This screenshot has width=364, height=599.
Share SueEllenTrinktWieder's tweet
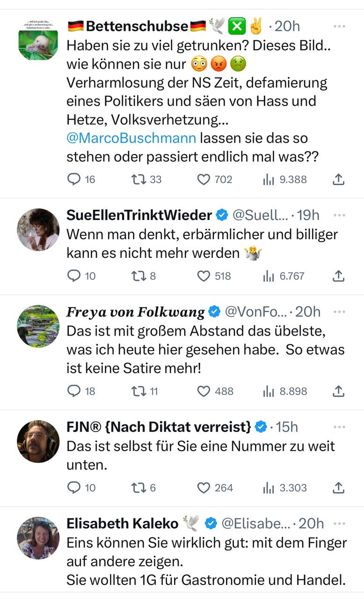point(338,276)
